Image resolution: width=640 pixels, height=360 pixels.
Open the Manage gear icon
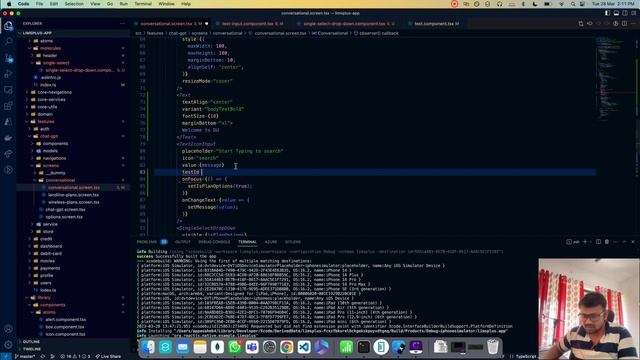[x=8, y=344]
